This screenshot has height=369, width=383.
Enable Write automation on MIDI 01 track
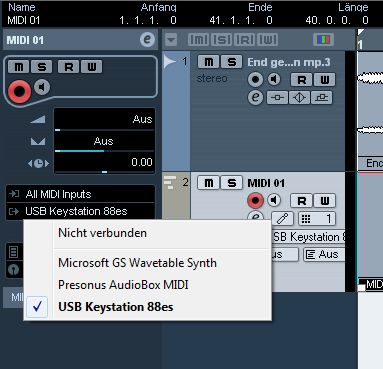tap(324, 201)
